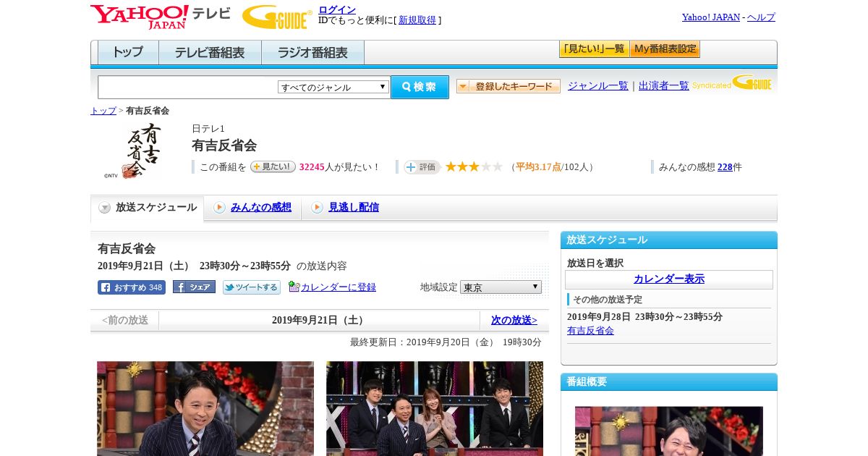Click the 「見たい!」一覧 button
This screenshot has height=456, width=868.
pyautogui.click(x=594, y=49)
